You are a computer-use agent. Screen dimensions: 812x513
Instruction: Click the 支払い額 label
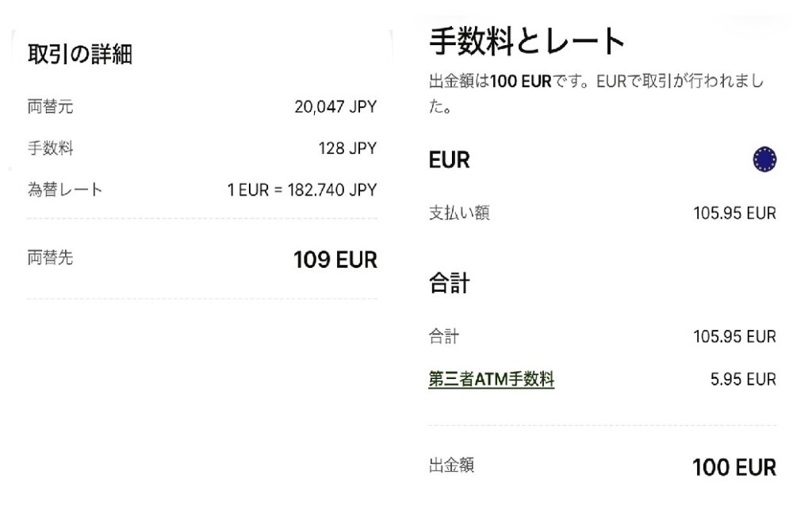click(459, 213)
